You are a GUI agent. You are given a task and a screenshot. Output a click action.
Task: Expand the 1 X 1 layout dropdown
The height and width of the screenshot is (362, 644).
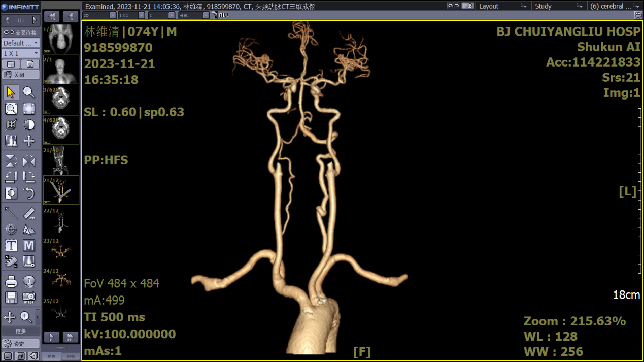click(20, 53)
